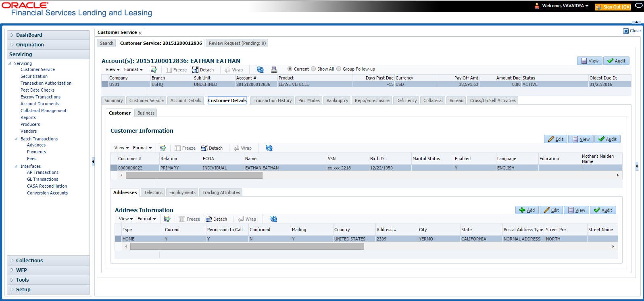Open the Employments tab
644x301 pixels.
182,192
